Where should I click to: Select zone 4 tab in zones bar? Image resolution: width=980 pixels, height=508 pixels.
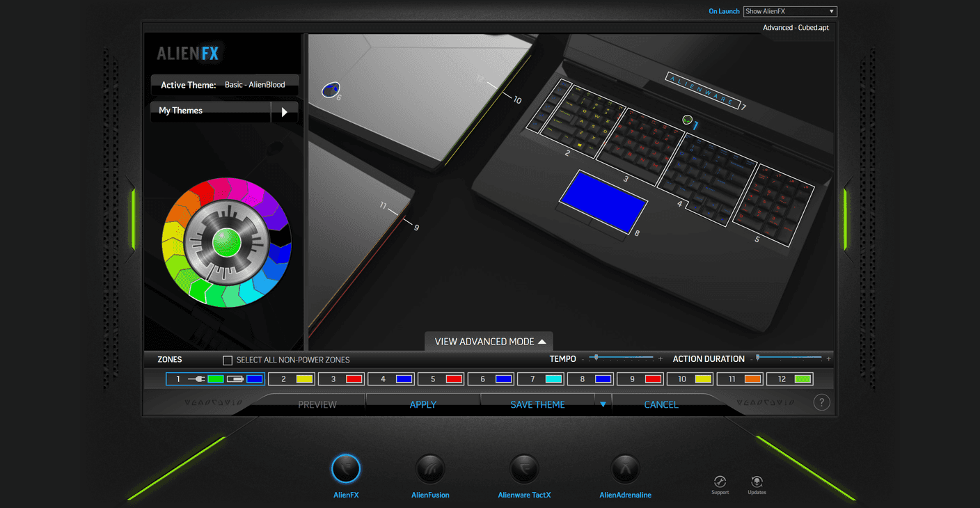391,379
